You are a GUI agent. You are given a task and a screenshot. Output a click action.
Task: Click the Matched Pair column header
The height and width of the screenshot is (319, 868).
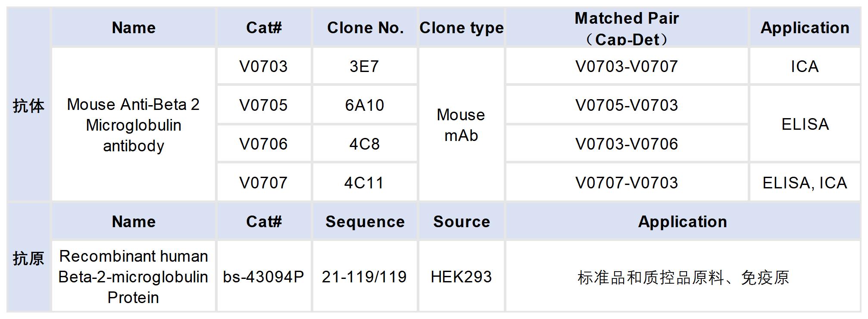(627, 28)
